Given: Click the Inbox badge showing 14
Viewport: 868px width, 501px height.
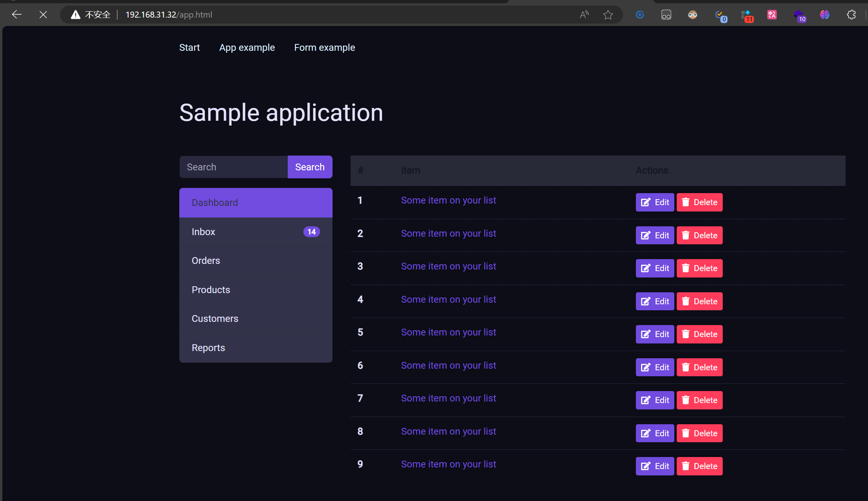Looking at the screenshot, I should (x=311, y=232).
